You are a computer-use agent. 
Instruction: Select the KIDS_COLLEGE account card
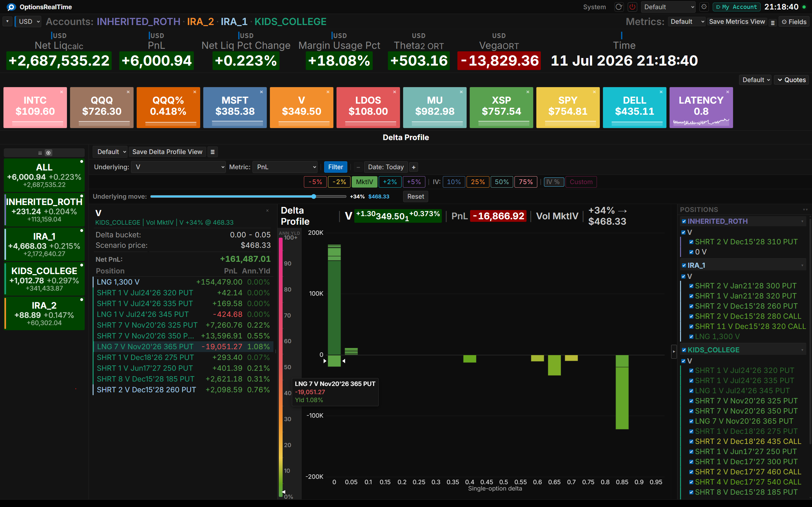pyautogui.click(x=44, y=279)
